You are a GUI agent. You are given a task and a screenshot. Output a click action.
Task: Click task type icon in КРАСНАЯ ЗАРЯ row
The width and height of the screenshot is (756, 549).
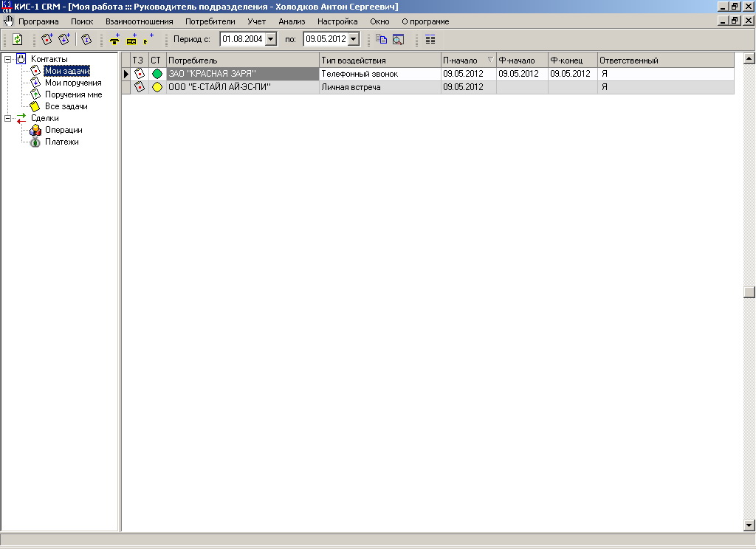point(140,74)
